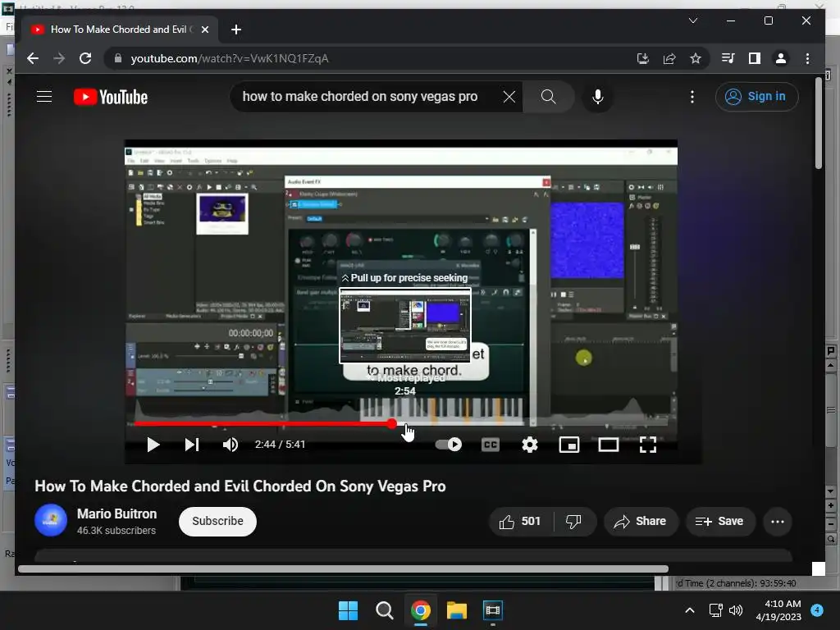Click the seek preview thumbnail
The height and width of the screenshot is (630, 840).
(405, 326)
